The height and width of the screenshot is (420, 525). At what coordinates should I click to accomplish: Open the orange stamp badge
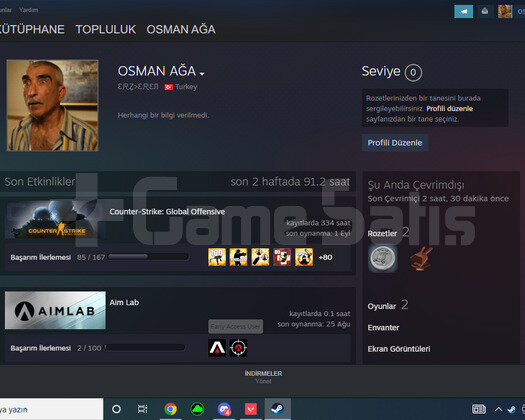[x=421, y=258]
